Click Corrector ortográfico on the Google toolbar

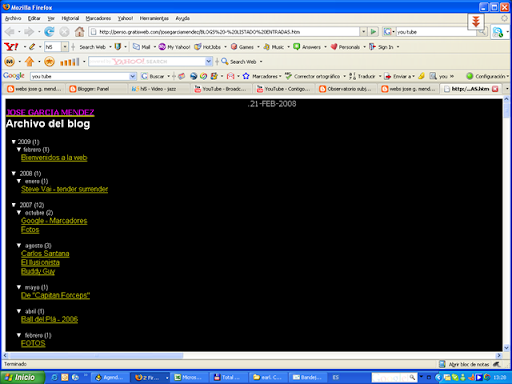(x=313, y=76)
